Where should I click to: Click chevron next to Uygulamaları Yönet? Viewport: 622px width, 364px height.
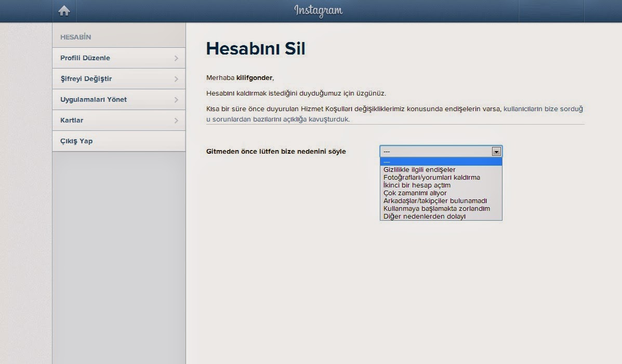tap(176, 100)
